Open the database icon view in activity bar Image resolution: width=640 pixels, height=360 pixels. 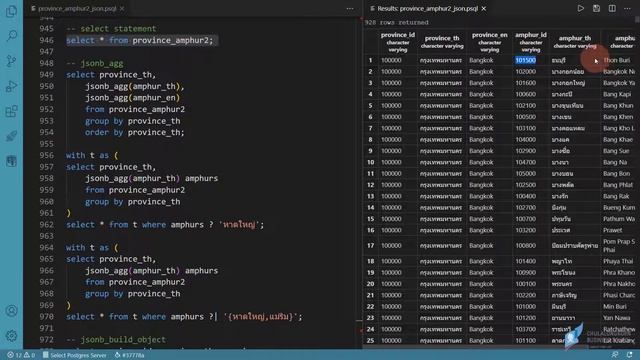tap(11, 161)
